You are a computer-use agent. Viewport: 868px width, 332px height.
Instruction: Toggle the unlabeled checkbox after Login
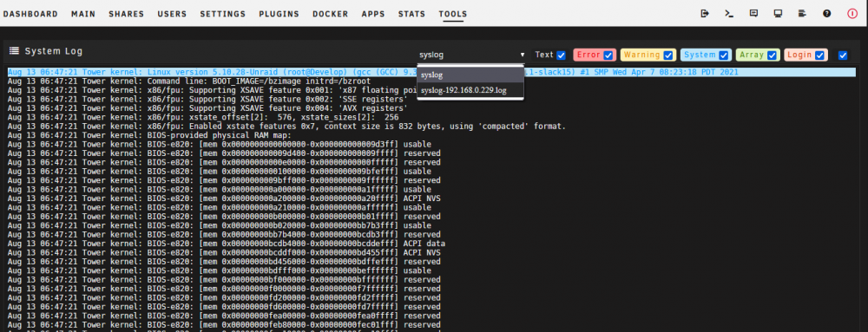(843, 55)
